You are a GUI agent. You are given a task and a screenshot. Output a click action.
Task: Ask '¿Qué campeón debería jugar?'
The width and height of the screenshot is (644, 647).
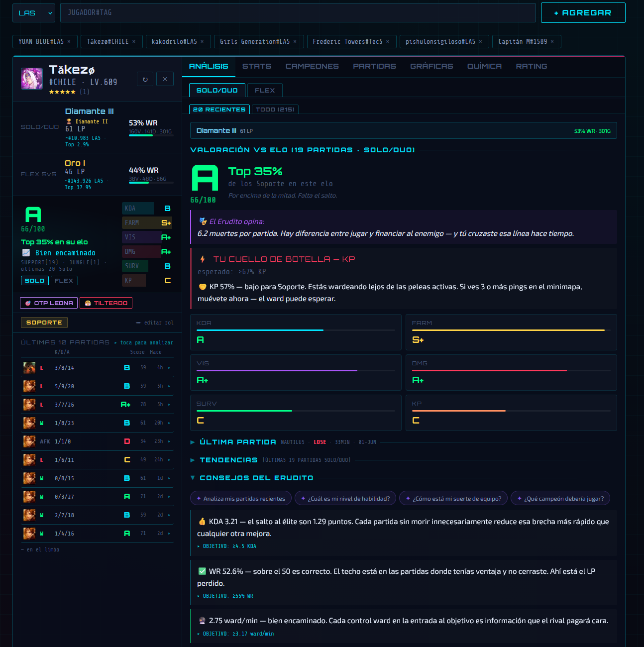(560, 498)
